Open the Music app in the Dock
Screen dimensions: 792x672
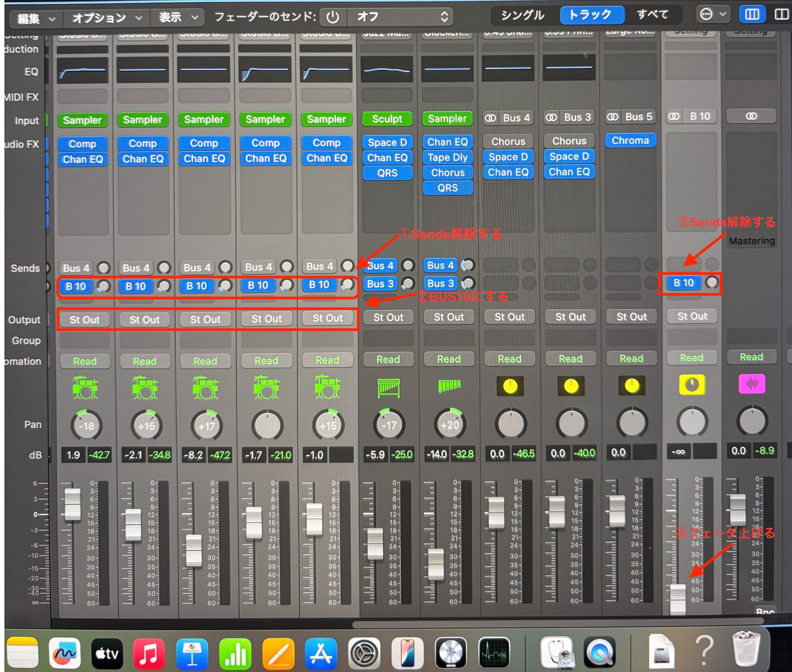[149, 653]
